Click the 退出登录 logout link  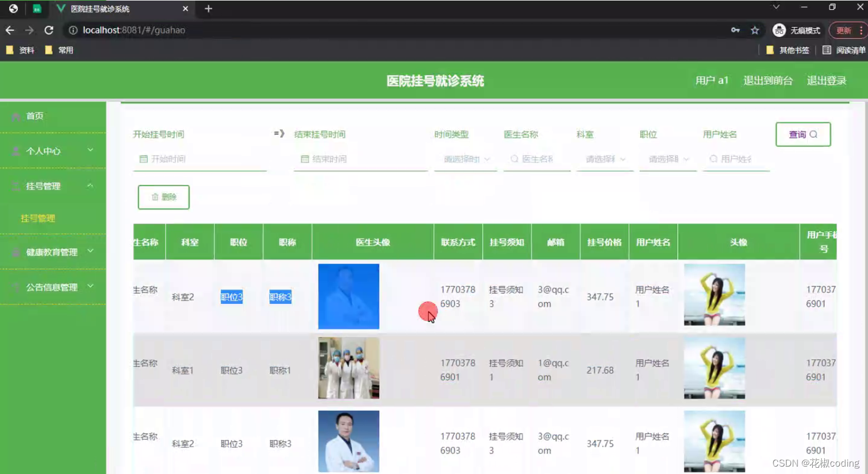pos(826,80)
